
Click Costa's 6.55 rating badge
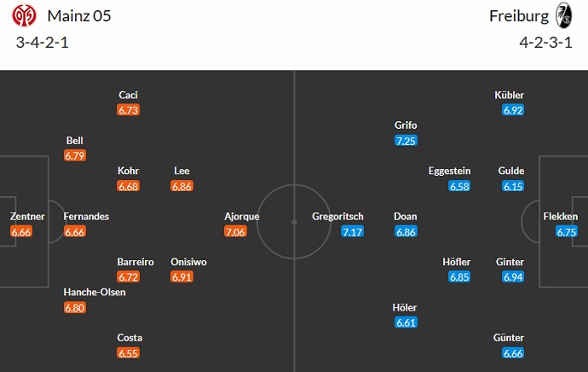point(129,353)
